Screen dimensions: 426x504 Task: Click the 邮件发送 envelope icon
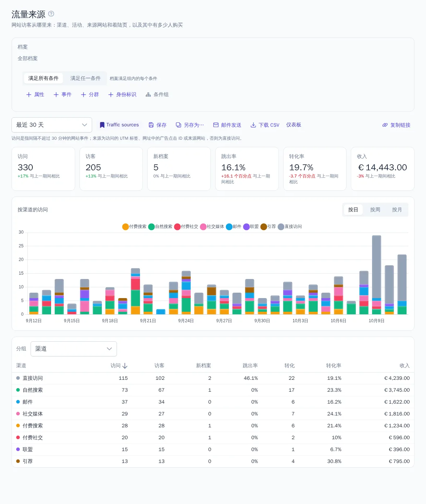216,125
